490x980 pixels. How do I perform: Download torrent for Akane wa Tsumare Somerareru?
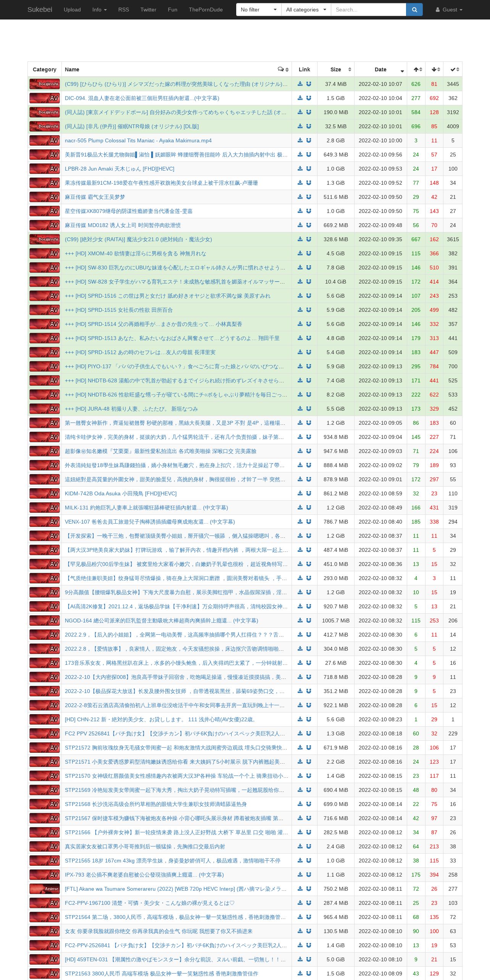click(x=300, y=889)
